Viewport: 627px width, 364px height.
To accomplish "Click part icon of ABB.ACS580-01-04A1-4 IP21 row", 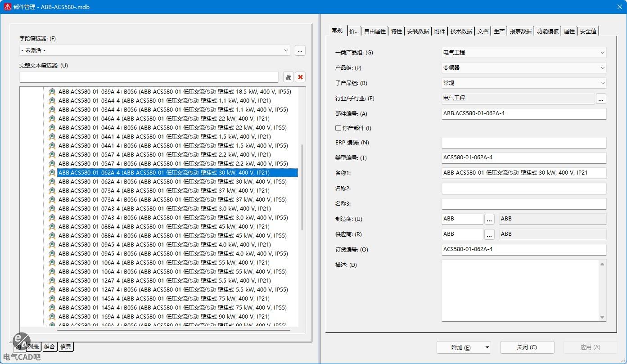I will click(x=52, y=137).
